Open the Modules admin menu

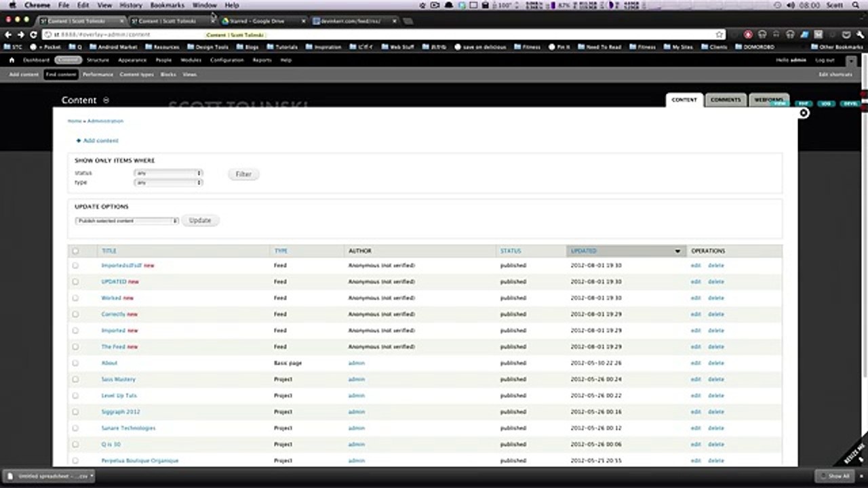(191, 60)
